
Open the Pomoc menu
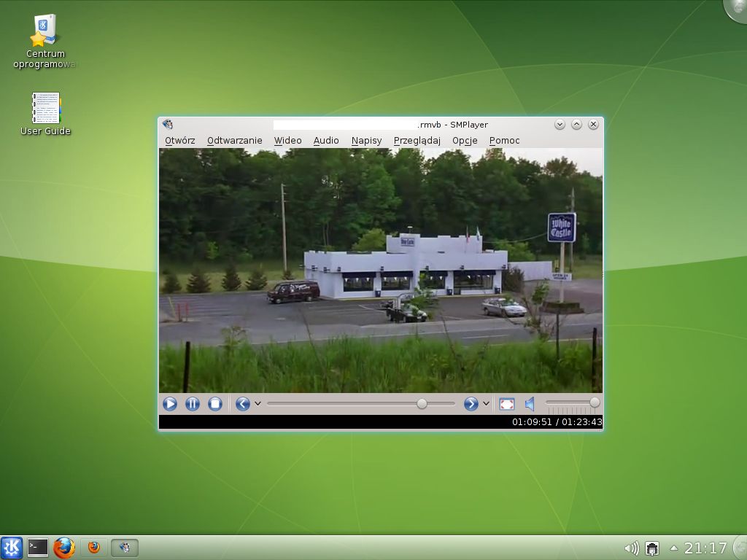504,141
